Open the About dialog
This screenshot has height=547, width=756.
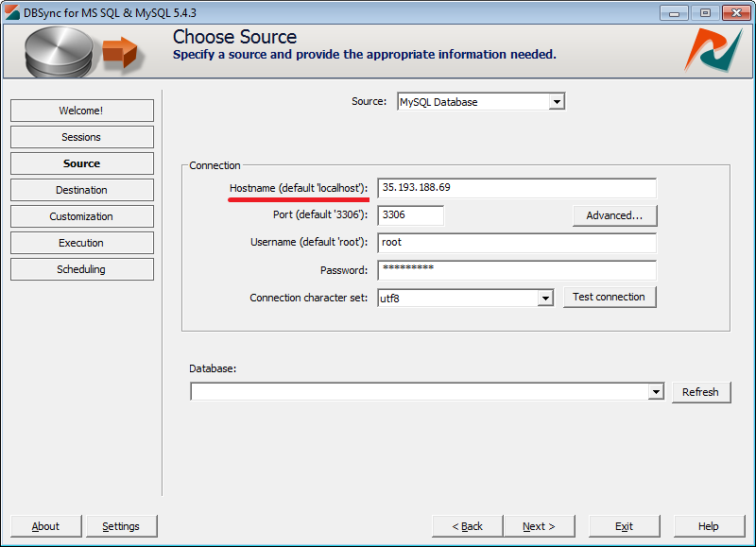[x=45, y=526]
